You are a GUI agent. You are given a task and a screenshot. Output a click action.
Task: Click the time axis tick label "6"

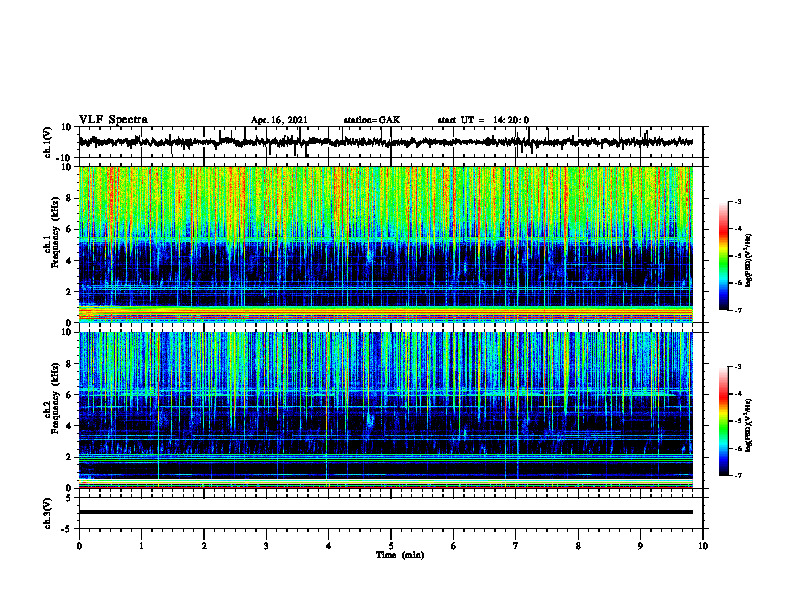pyautogui.click(x=454, y=546)
